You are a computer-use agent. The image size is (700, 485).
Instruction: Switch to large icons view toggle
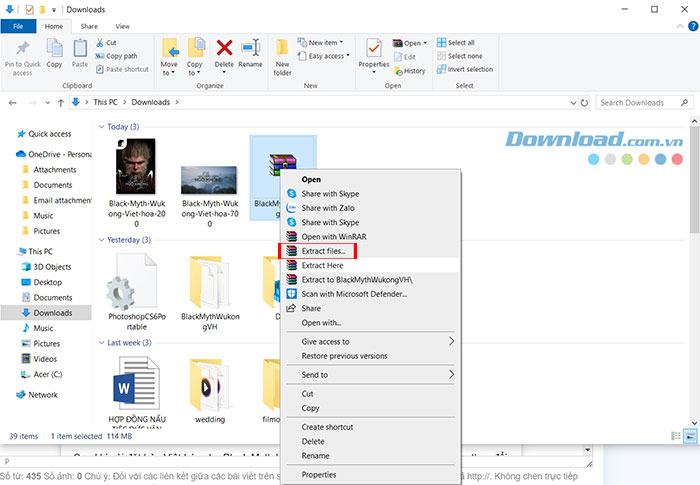coord(690,437)
